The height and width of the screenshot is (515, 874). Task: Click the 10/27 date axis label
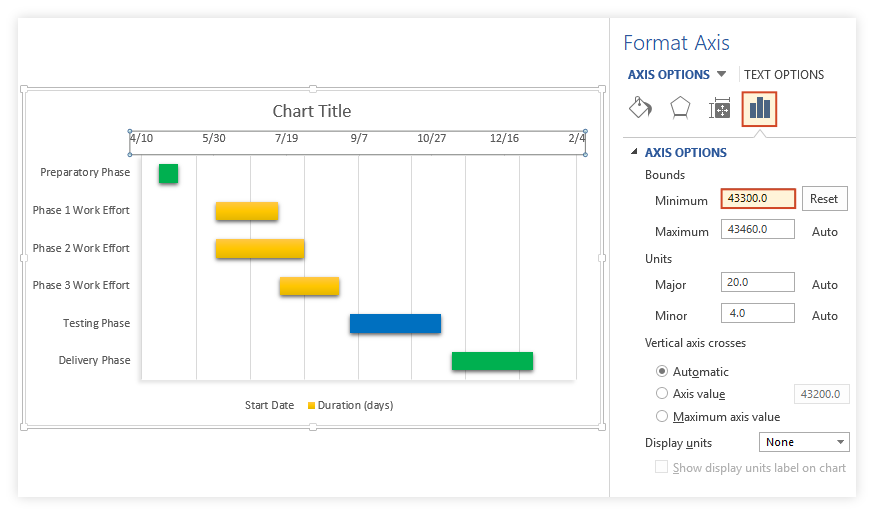click(431, 138)
